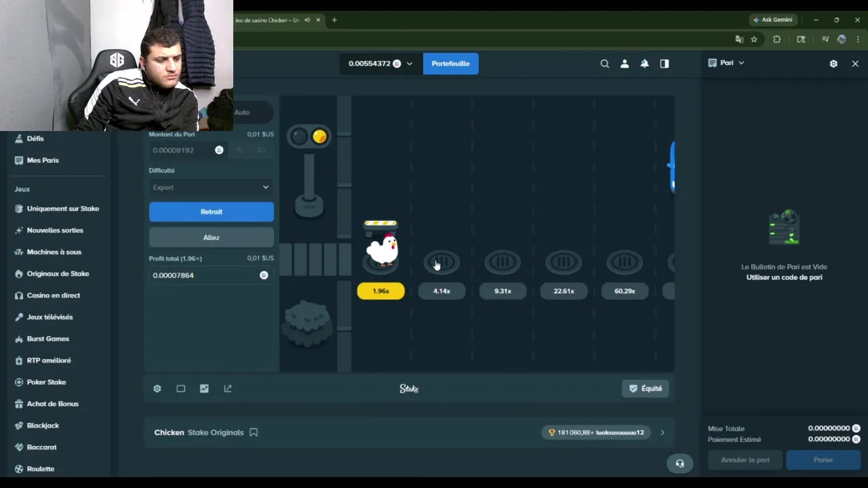Open live stats chart icon
This screenshot has height=488, width=868.
point(204,388)
